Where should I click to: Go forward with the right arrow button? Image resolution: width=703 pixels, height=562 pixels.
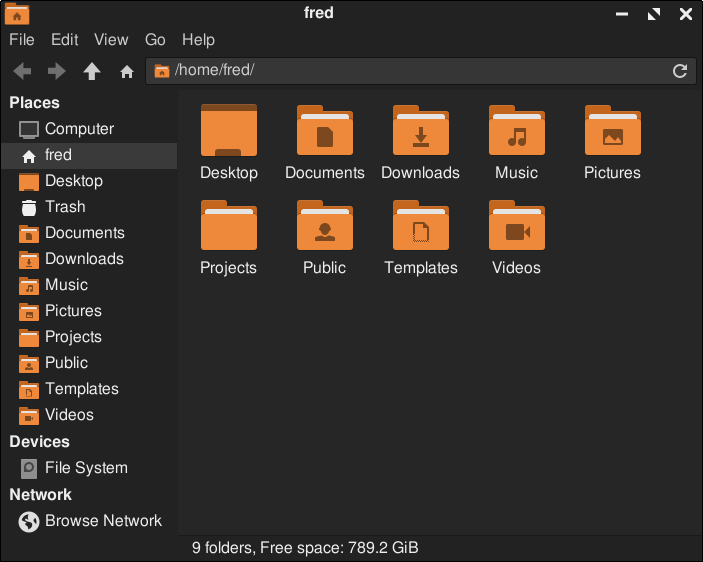coord(56,71)
